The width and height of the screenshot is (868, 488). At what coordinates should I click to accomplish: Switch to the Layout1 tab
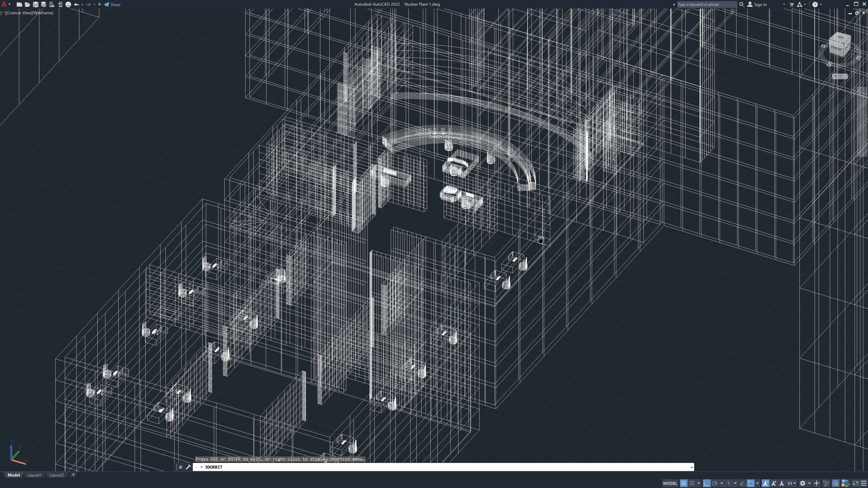(34, 475)
